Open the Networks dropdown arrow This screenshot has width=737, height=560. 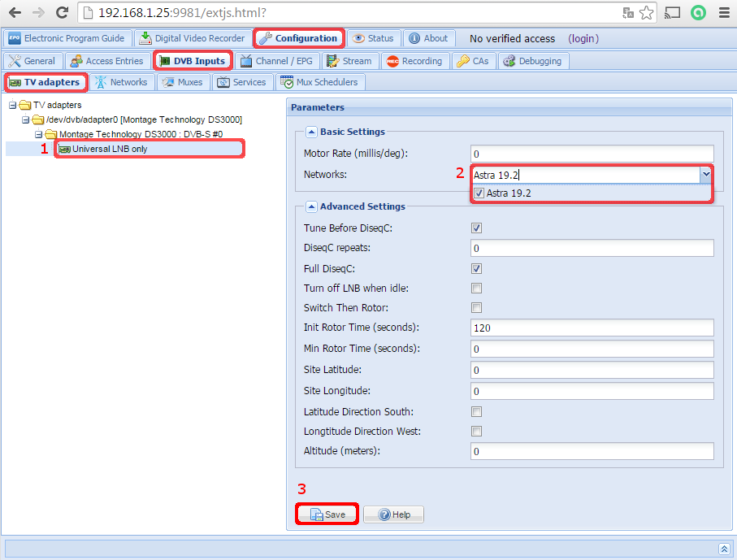[706, 175]
